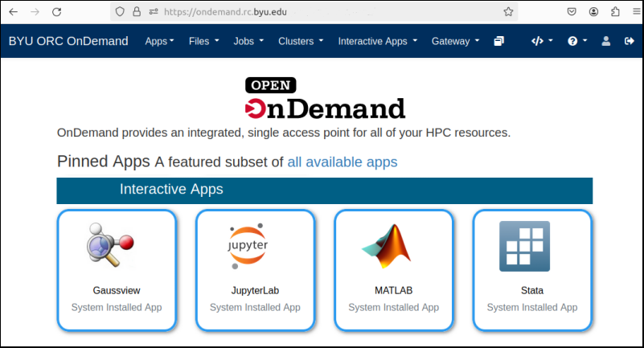The height and width of the screenshot is (348, 644).
Task: Open the Firefox account icon
Action: click(x=593, y=11)
